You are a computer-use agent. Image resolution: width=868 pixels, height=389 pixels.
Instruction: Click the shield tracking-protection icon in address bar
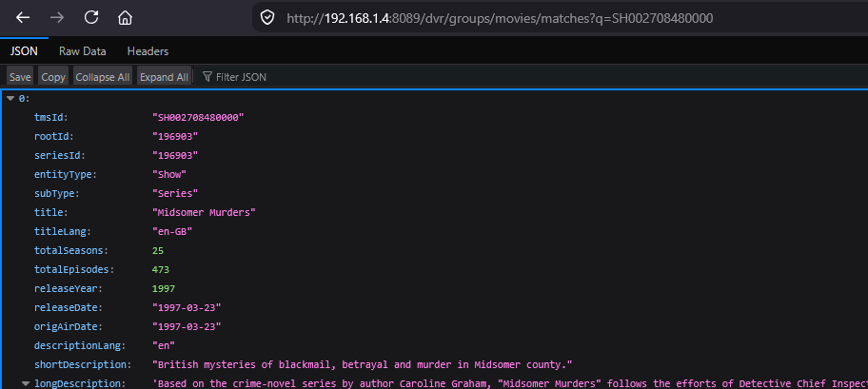[x=267, y=18]
